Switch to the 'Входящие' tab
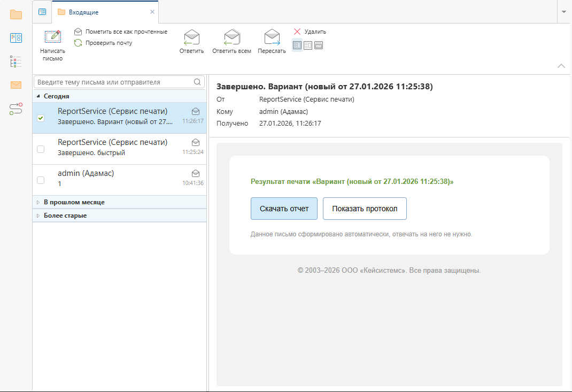The width and height of the screenshot is (572, 392). [x=83, y=12]
